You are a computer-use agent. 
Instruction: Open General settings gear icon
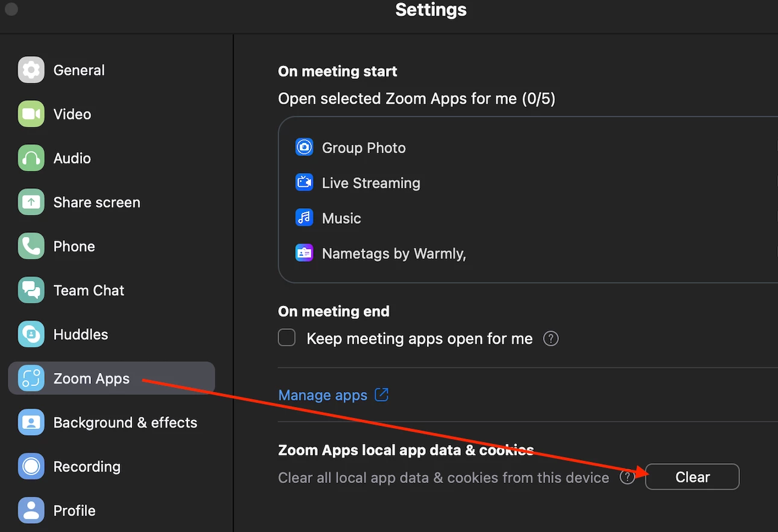pyautogui.click(x=31, y=70)
